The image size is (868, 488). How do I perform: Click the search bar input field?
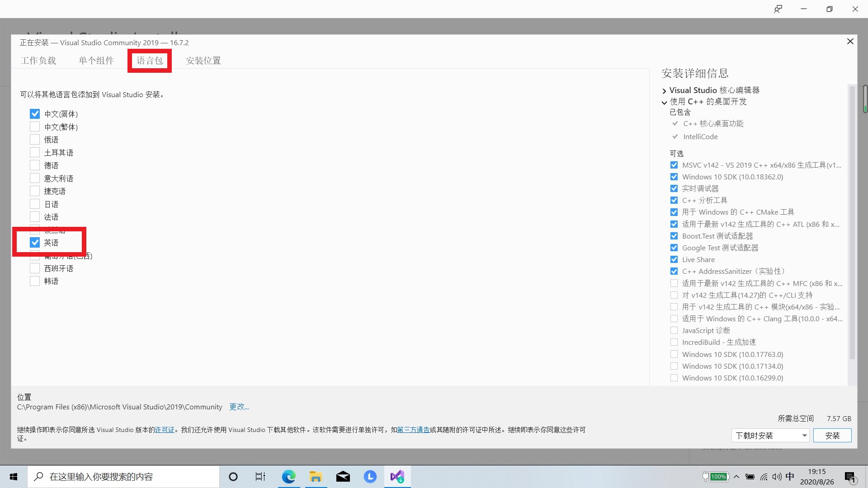123,476
